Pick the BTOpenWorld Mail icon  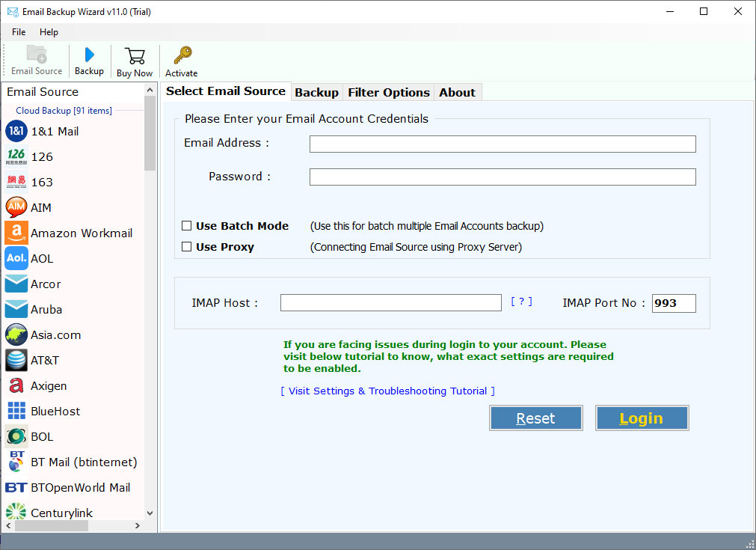tap(16, 488)
